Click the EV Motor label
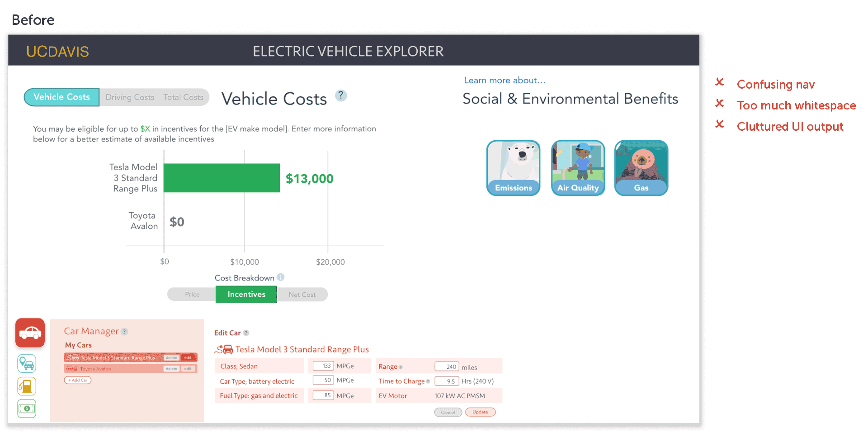868x437 pixels. coord(393,396)
